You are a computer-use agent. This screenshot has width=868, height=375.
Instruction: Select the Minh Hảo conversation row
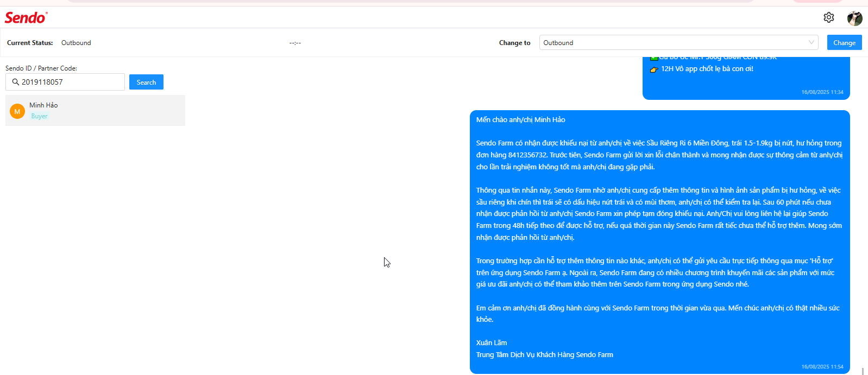tap(95, 110)
